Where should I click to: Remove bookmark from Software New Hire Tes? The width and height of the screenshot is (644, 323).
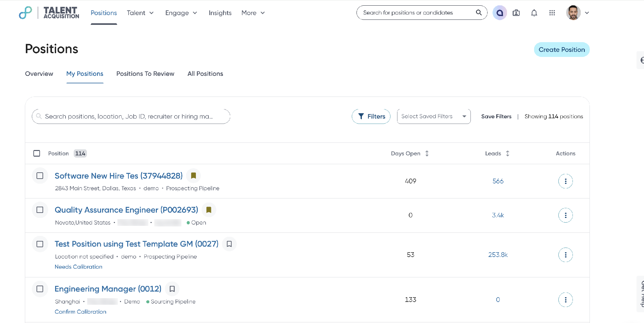[193, 175]
